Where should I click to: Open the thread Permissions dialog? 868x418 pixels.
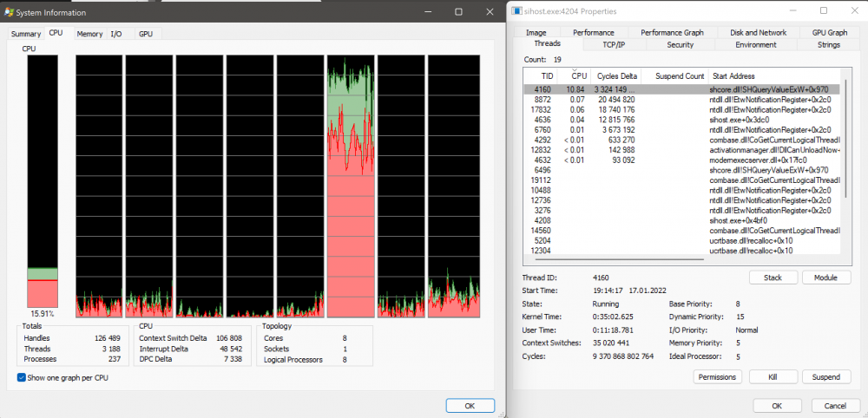point(717,376)
